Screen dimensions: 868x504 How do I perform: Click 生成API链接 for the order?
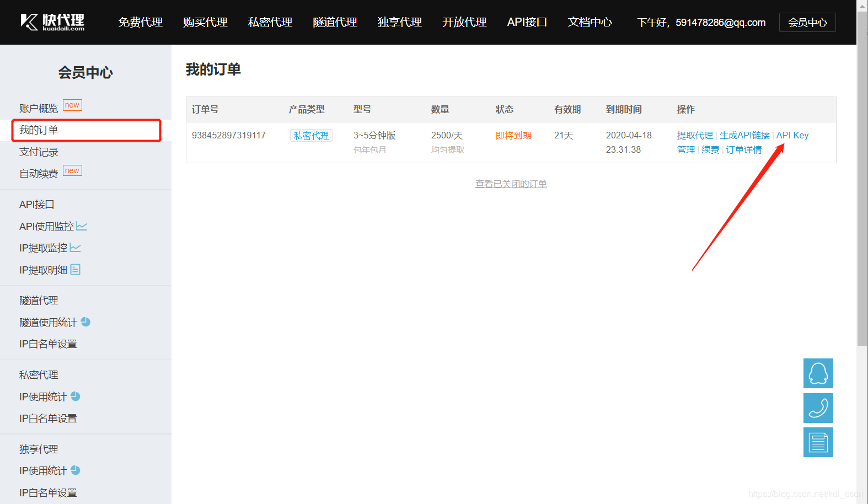point(744,135)
